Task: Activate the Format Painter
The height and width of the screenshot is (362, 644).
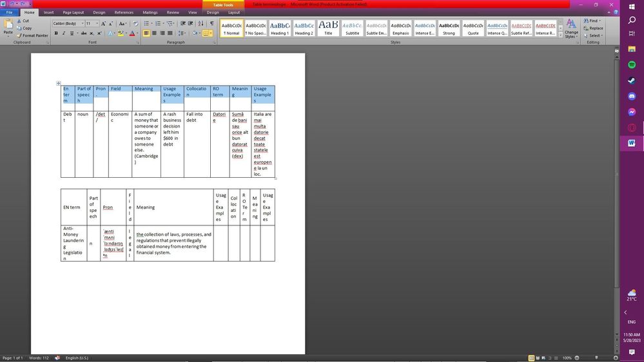Action: (32, 35)
